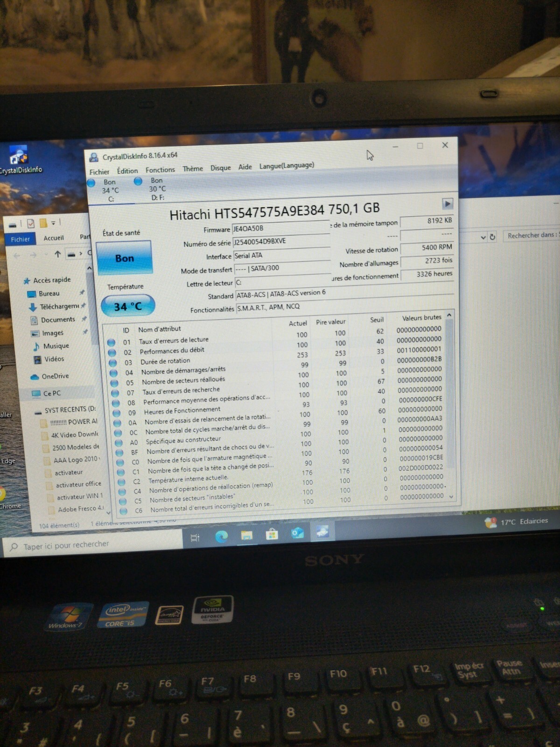The width and height of the screenshot is (560, 747).
Task: Select Images in navigation pane
Action: [x=52, y=333]
